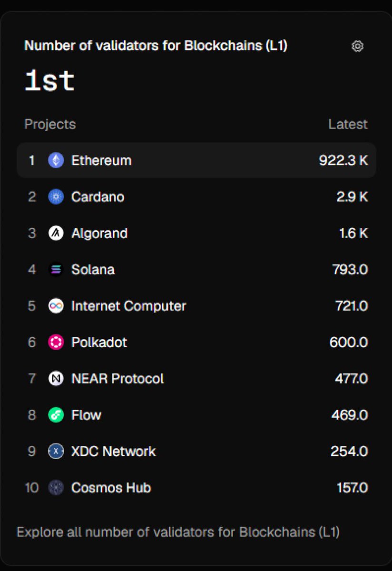
Task: Click the Algorand logo icon
Action: point(56,233)
